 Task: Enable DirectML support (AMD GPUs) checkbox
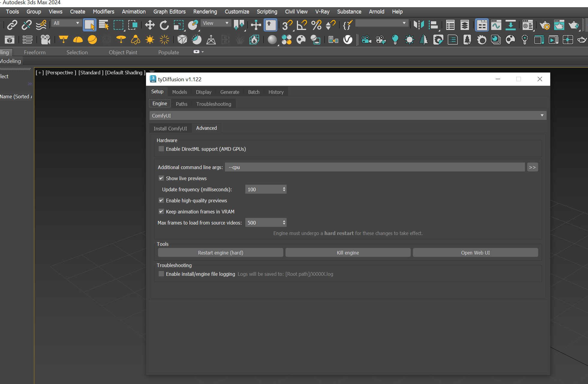click(161, 149)
